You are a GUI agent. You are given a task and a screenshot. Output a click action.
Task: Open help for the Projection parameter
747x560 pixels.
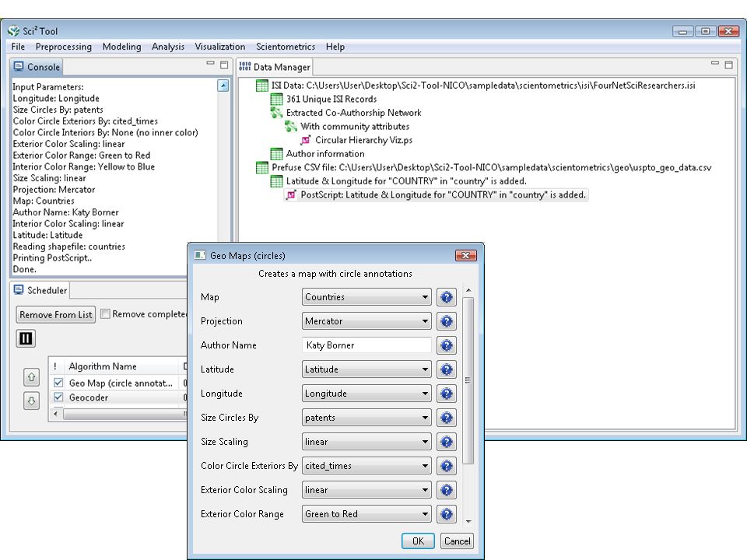[x=447, y=321]
